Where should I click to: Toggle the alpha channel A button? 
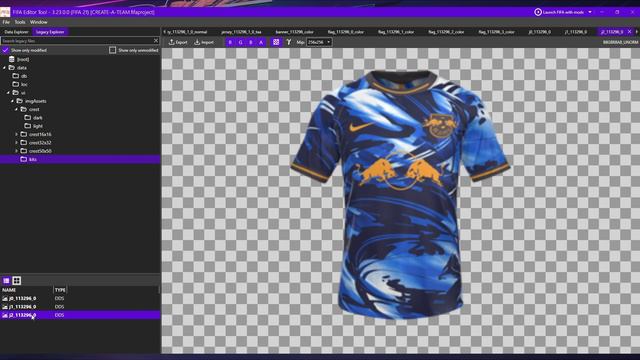point(261,42)
